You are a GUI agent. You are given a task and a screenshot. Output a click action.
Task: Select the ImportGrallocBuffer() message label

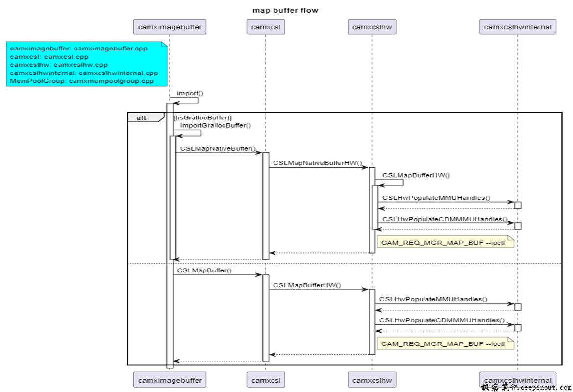pyautogui.click(x=215, y=126)
